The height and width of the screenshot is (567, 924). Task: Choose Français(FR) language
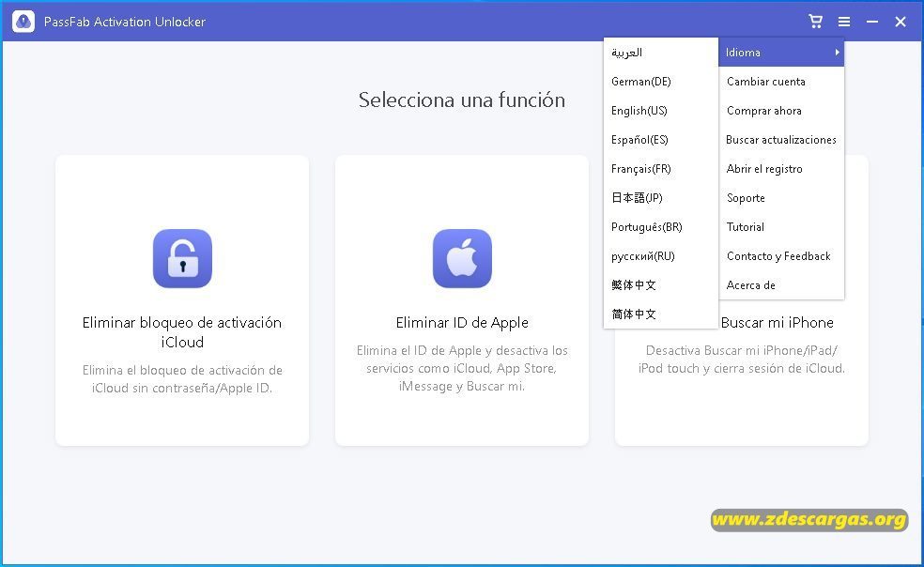(x=660, y=169)
